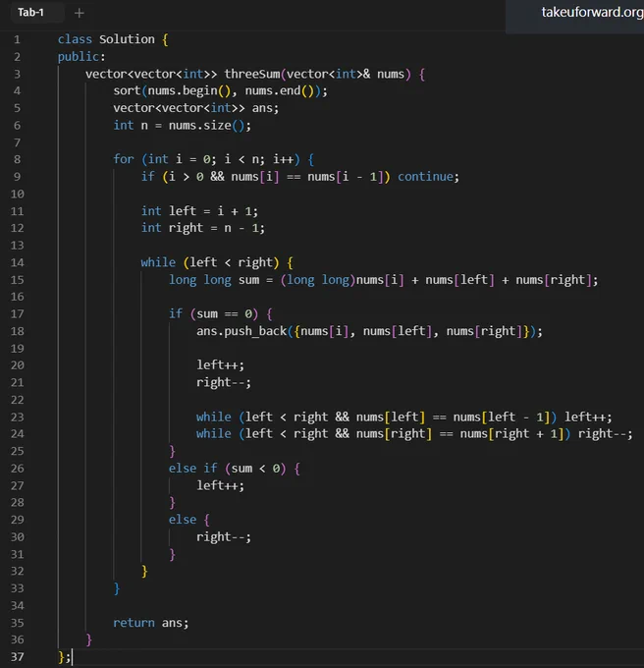Click 'else {' on line 29
644x668 pixels.
[x=189, y=520]
